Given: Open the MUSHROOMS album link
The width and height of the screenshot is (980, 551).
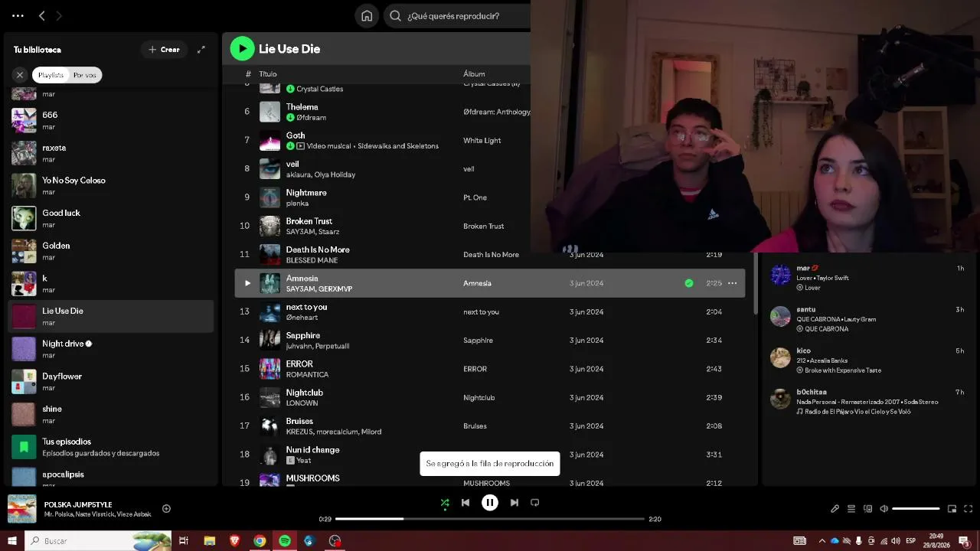Looking at the screenshot, I should coord(486,484).
